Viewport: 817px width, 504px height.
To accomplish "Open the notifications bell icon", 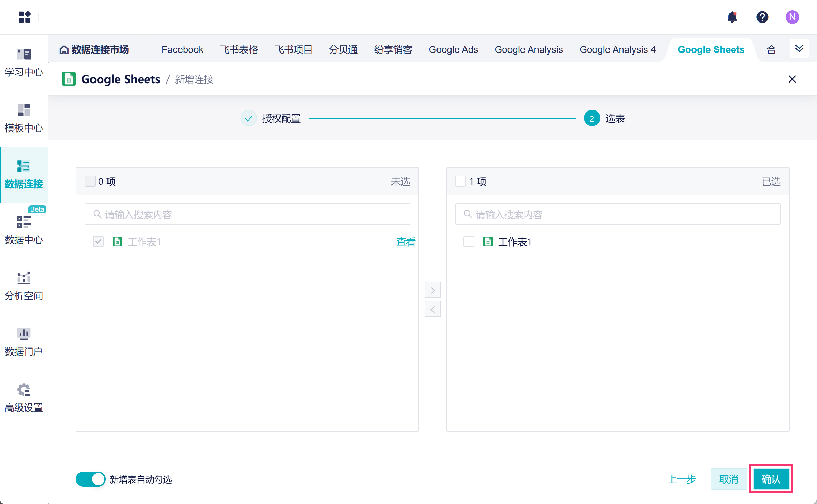I will [x=732, y=17].
